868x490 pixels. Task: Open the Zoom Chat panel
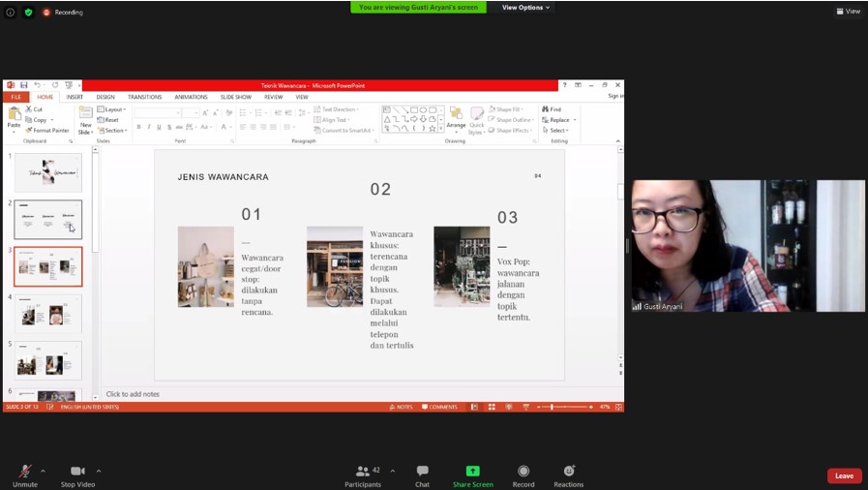click(422, 475)
